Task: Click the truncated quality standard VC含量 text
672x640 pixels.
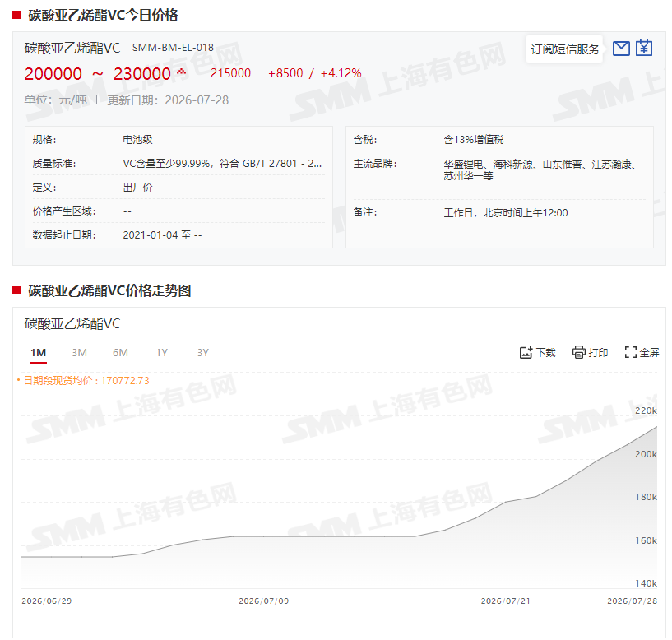Action: click(x=222, y=164)
